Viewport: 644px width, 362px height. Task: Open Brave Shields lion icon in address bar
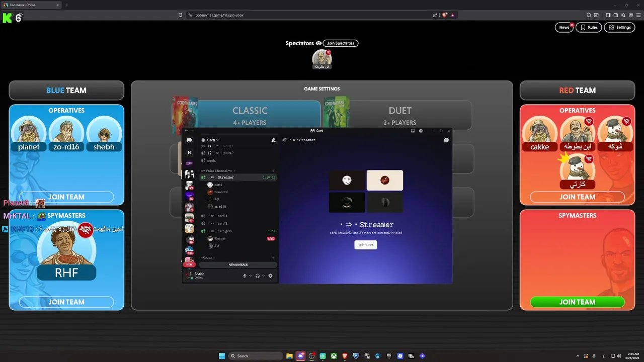[x=445, y=15]
